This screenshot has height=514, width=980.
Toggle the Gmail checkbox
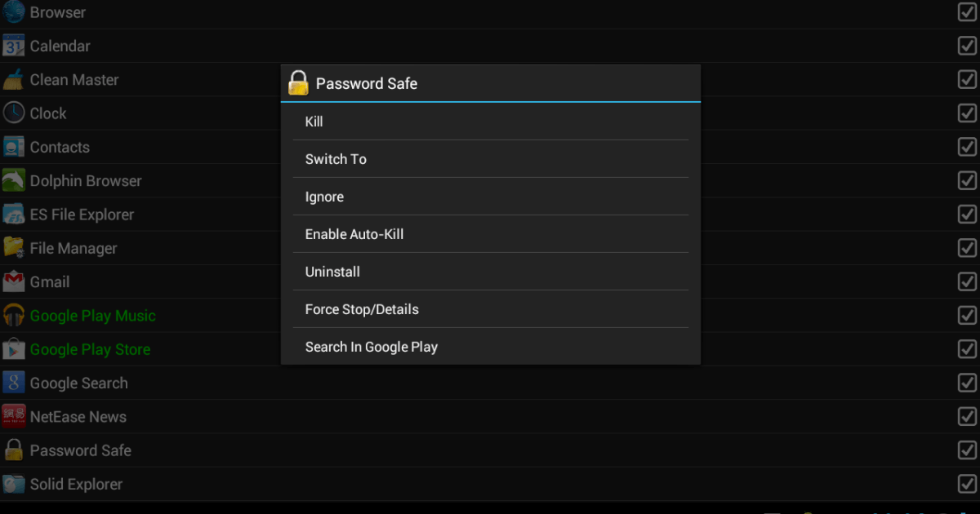pyautogui.click(x=967, y=281)
